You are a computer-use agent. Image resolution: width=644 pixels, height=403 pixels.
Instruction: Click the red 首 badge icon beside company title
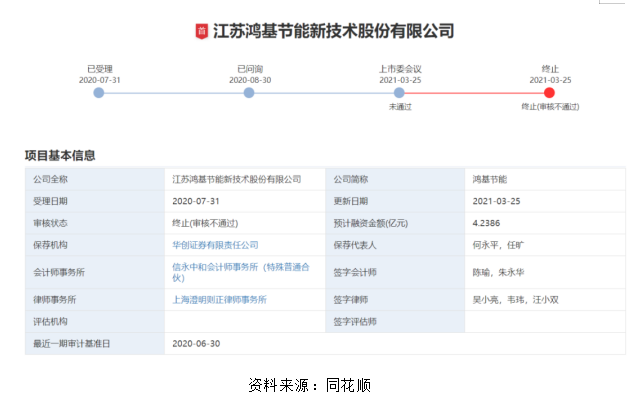pyautogui.click(x=201, y=31)
